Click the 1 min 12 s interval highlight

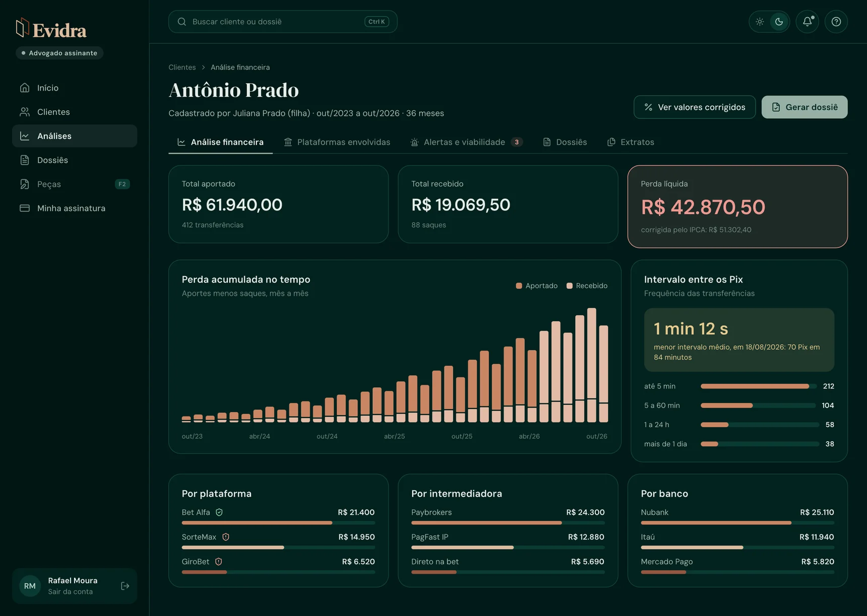739,340
